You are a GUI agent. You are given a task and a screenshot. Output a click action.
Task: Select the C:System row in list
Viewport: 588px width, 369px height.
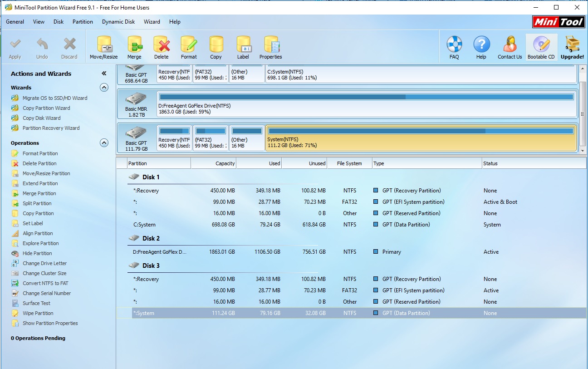[351, 225]
